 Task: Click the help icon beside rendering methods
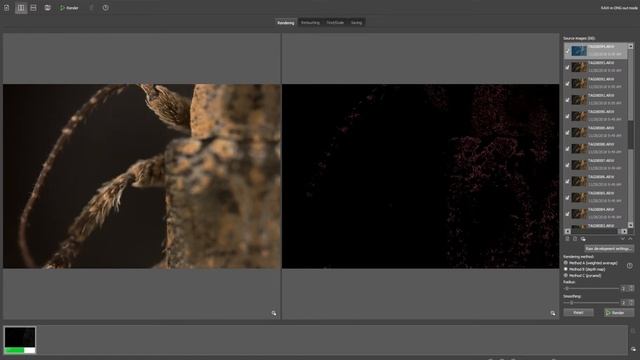[x=630, y=266]
